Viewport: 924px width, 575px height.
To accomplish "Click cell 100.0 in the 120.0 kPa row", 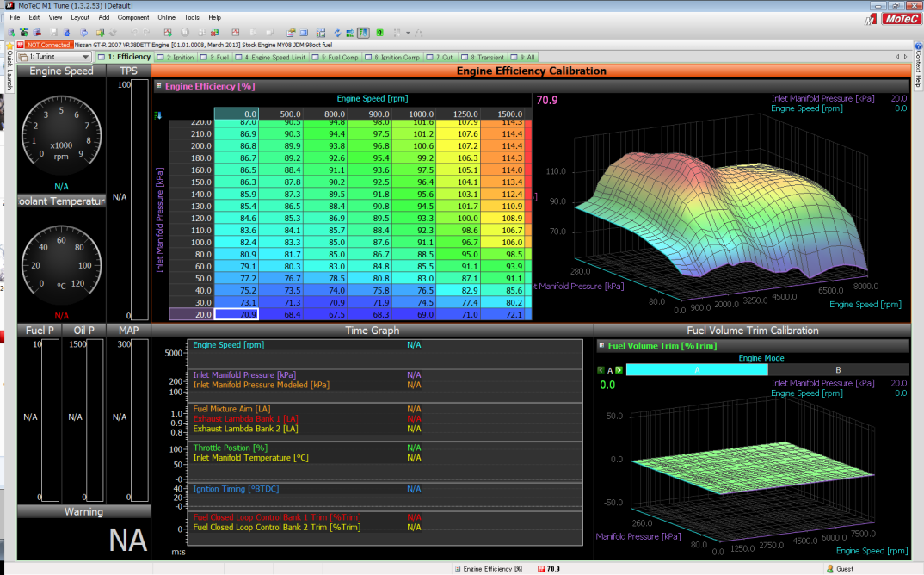I will point(459,218).
